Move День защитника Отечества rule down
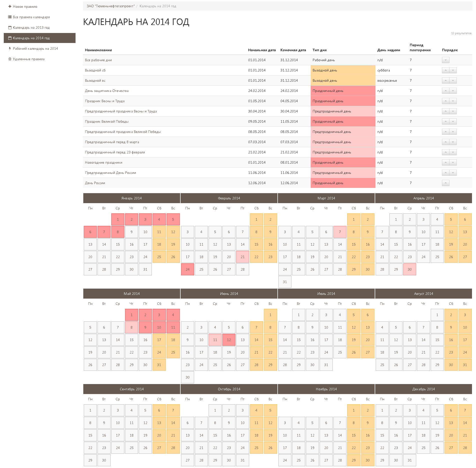 (x=453, y=91)
